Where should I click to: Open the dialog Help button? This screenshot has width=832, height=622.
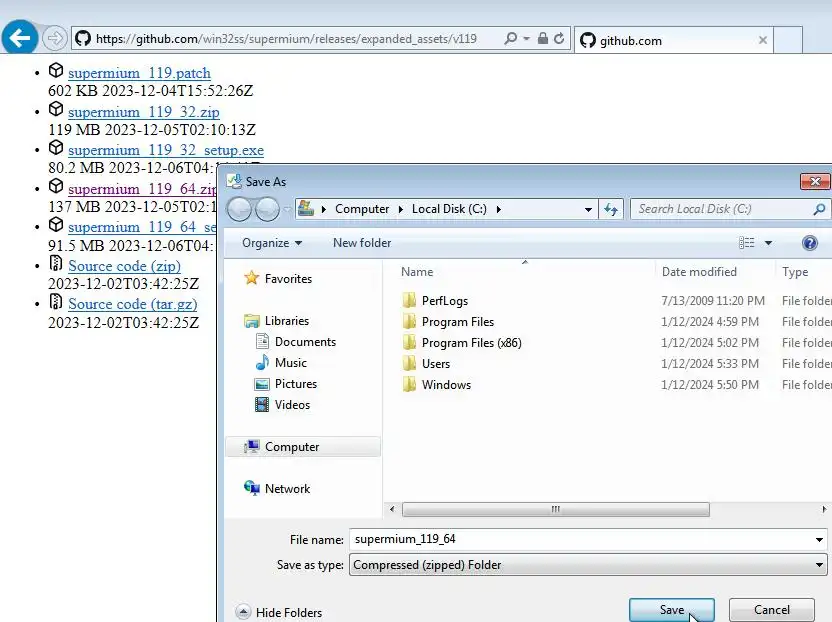point(809,243)
